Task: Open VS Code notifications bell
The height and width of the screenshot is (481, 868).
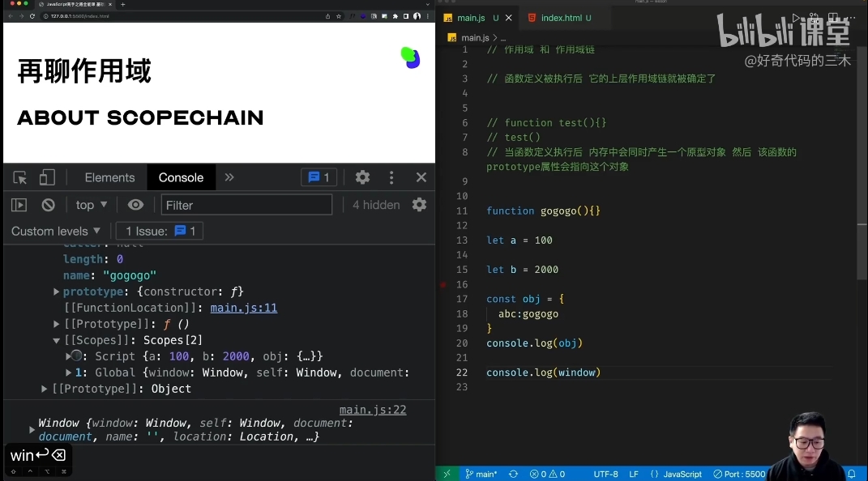Action: [x=851, y=474]
